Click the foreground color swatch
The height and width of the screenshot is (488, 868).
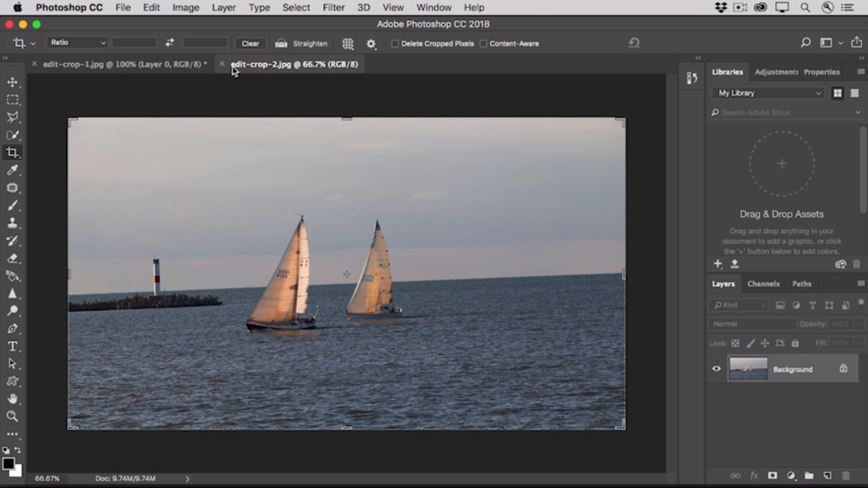tap(8, 464)
